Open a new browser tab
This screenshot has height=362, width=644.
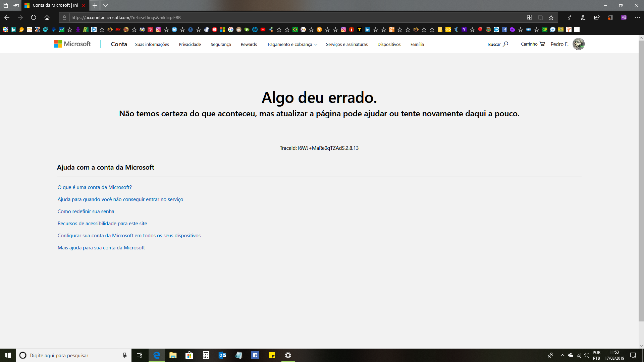pos(95,5)
